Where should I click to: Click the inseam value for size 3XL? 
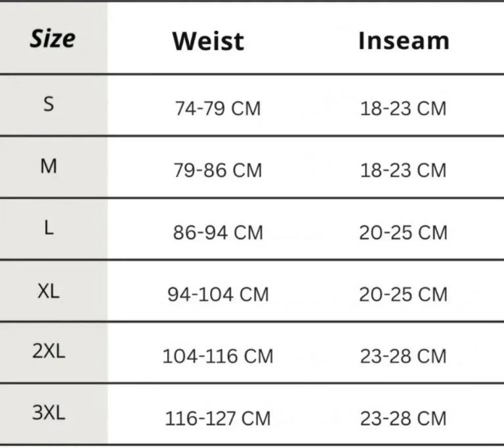coord(403,418)
